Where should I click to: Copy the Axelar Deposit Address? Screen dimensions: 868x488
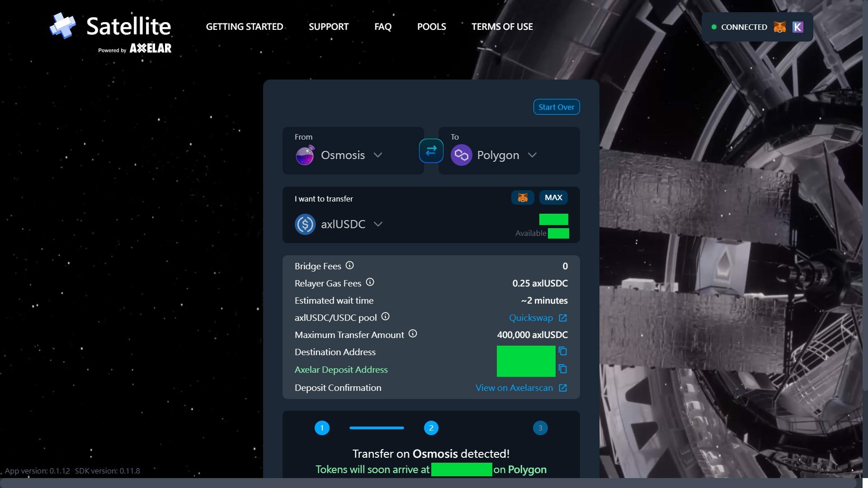click(562, 369)
